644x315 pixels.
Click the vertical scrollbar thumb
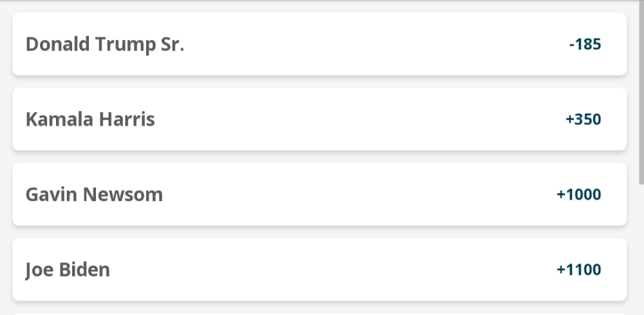[x=642, y=92]
